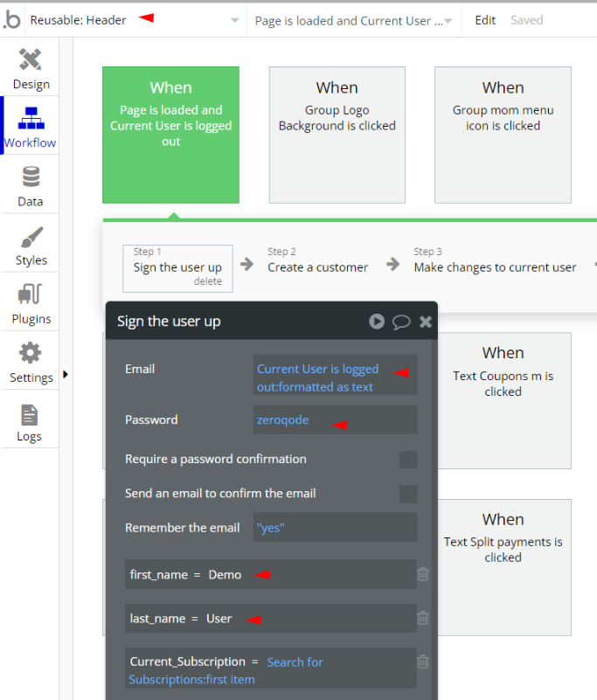Click the Saved status text

point(526,20)
